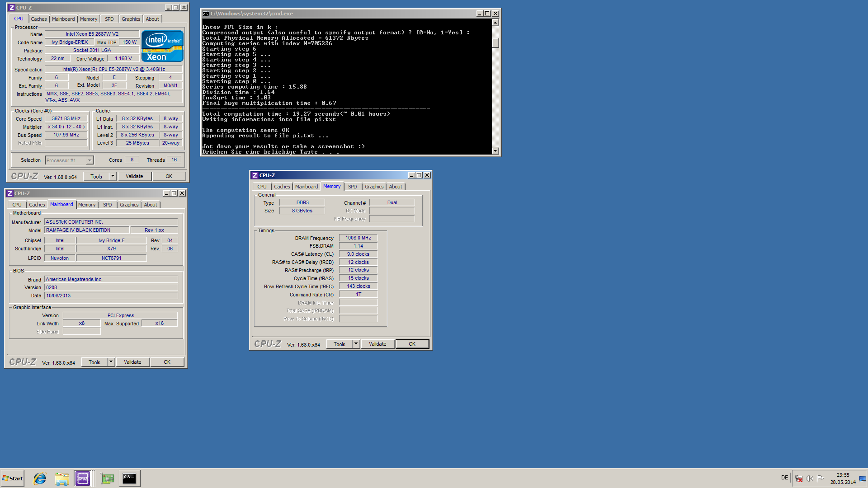Viewport: 868px width, 488px height.
Task: Click the Tools button in the Memory window
Action: point(340,344)
